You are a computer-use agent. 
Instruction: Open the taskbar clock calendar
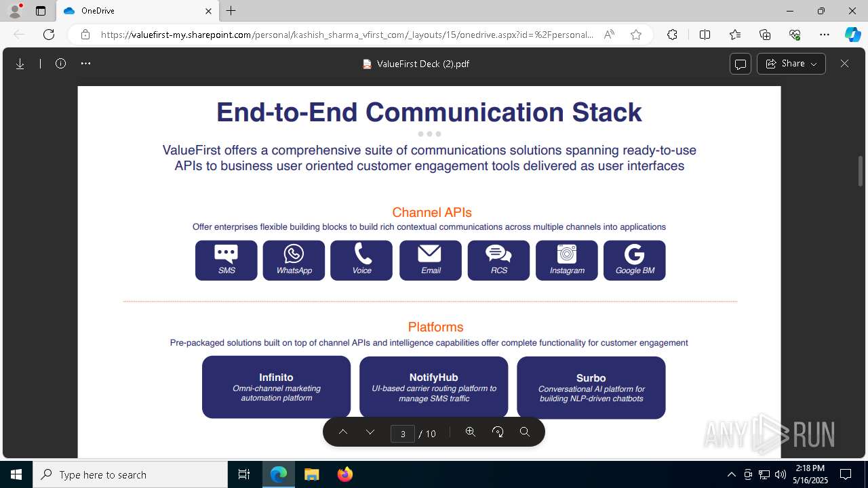click(x=810, y=474)
